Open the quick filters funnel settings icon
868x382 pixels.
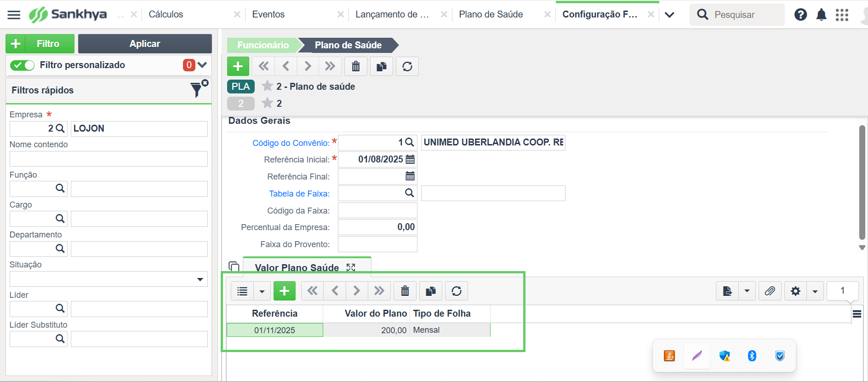point(199,89)
